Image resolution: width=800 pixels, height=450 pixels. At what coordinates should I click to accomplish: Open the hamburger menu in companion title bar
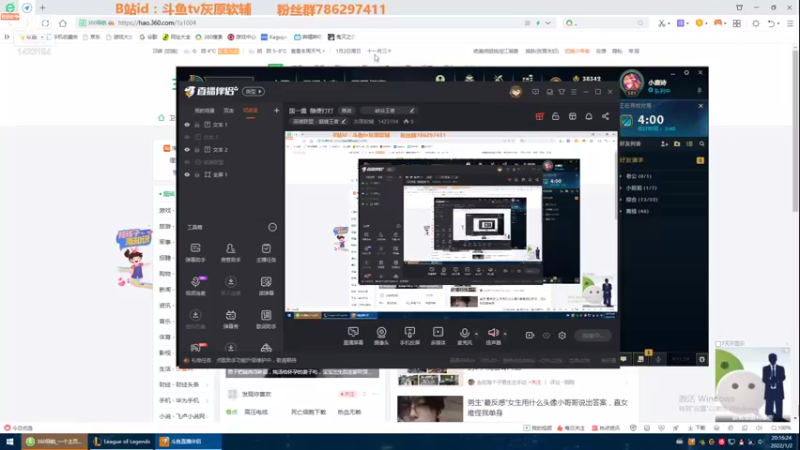click(574, 92)
